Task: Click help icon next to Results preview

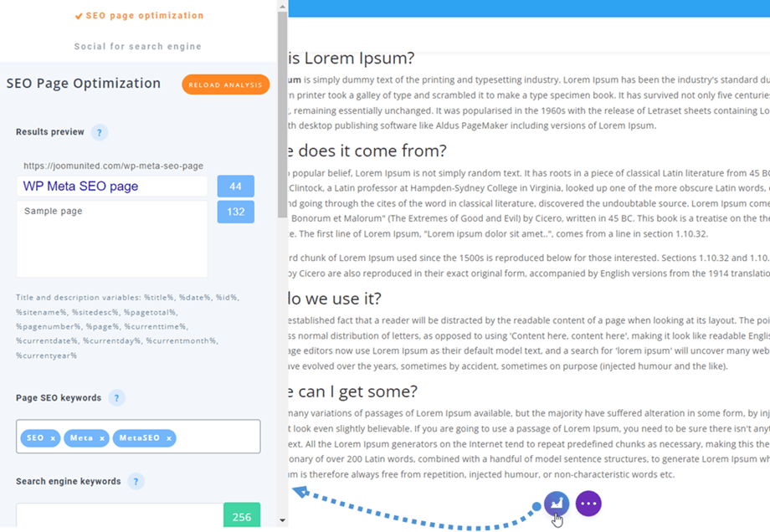Action: (x=99, y=132)
